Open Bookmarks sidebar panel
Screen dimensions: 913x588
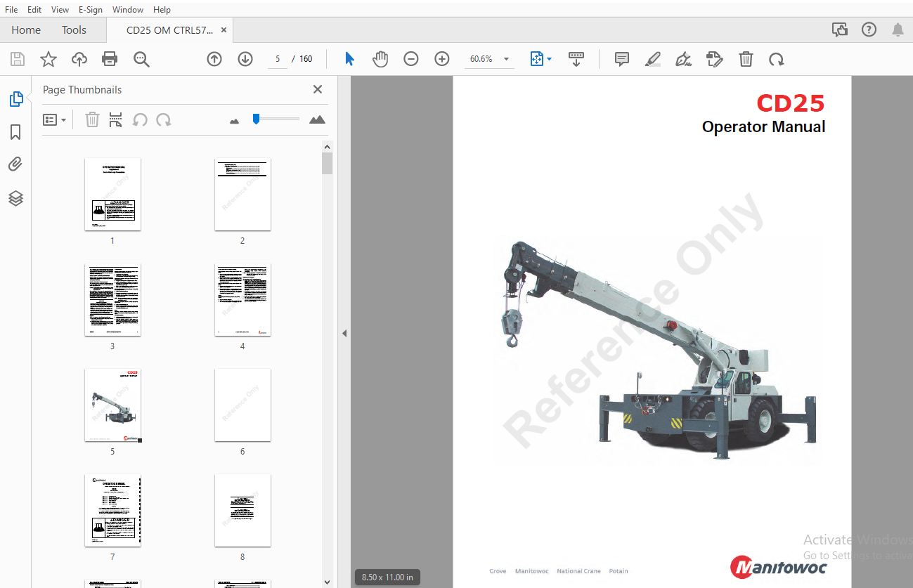[x=15, y=132]
